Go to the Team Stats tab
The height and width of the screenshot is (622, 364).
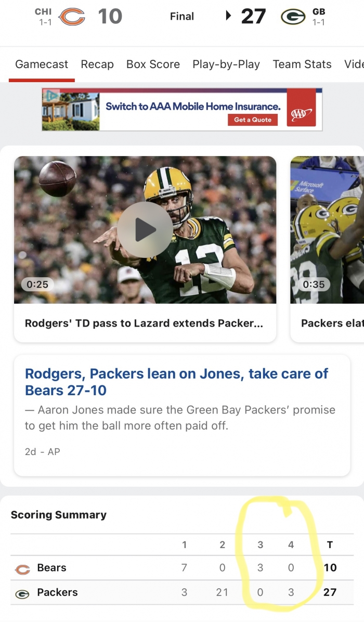[302, 64]
